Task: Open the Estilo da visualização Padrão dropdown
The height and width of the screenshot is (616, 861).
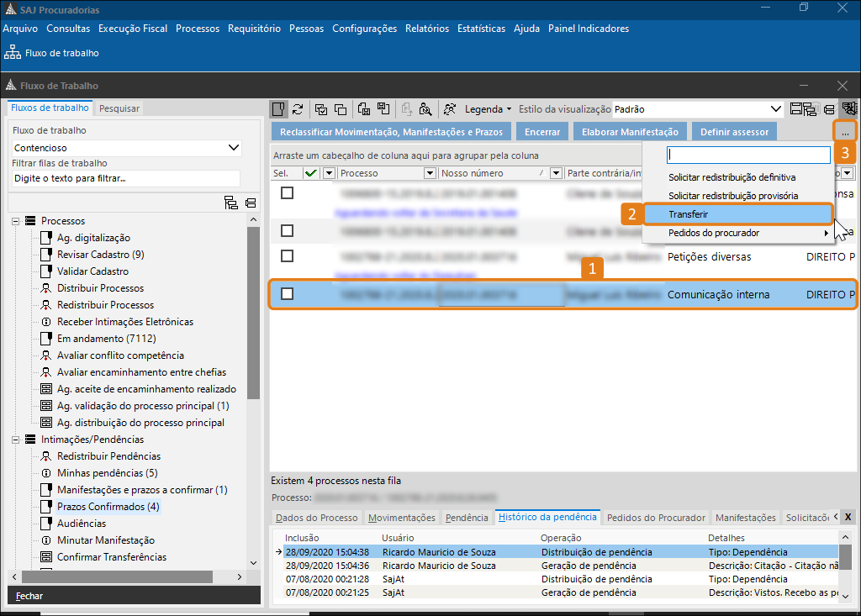Action: (775, 109)
